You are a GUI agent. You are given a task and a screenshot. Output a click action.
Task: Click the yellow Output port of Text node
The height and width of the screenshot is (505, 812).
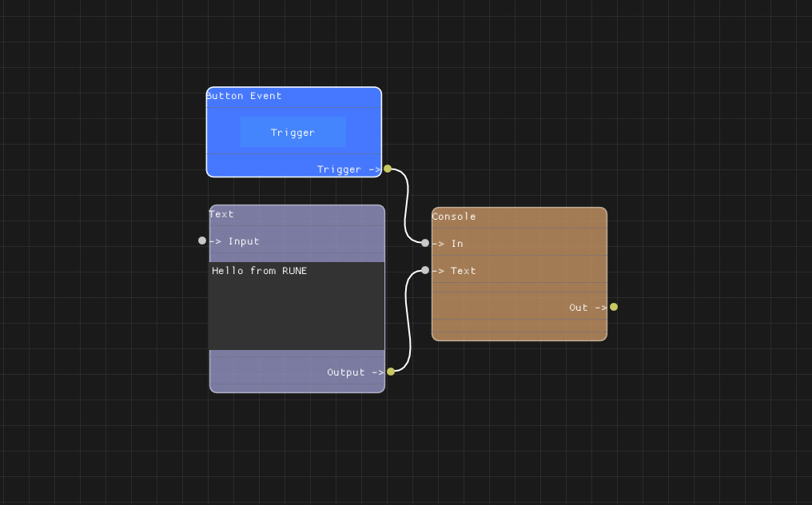coord(391,372)
